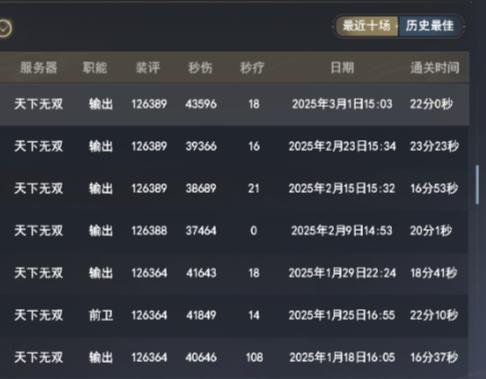Select the row dated 2025年3月1日15:03
Image resolution: width=486 pixels, height=379 pixels.
(234, 104)
